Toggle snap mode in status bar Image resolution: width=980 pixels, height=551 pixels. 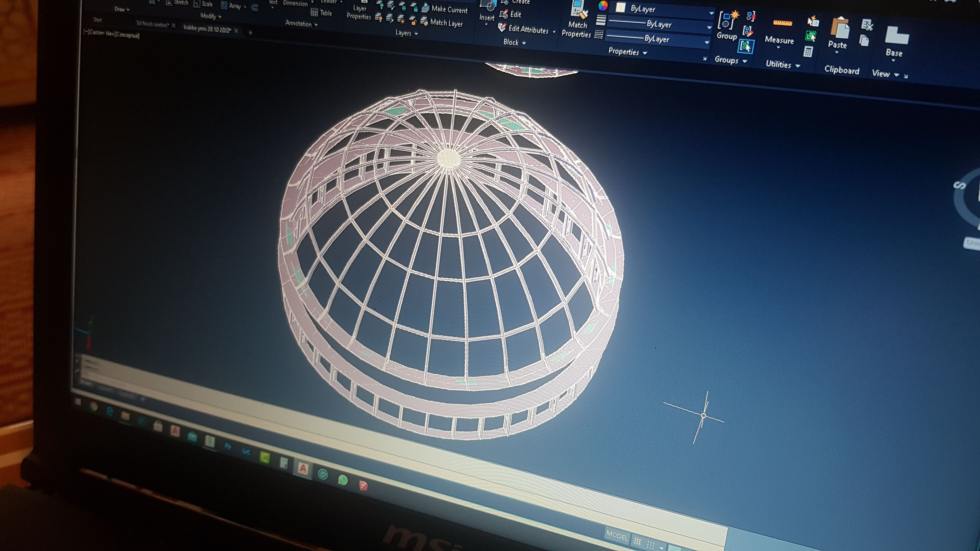tap(651, 545)
